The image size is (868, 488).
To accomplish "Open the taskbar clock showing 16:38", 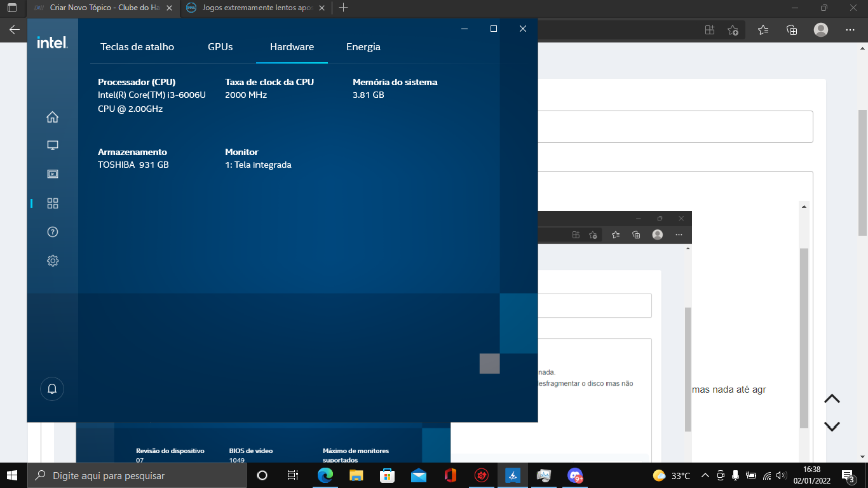I will click(x=811, y=475).
